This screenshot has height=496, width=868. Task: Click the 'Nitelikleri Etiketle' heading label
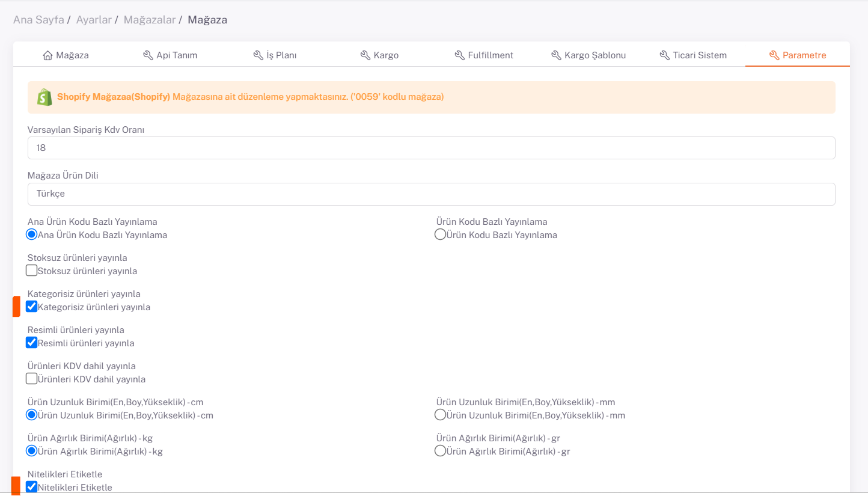65,474
